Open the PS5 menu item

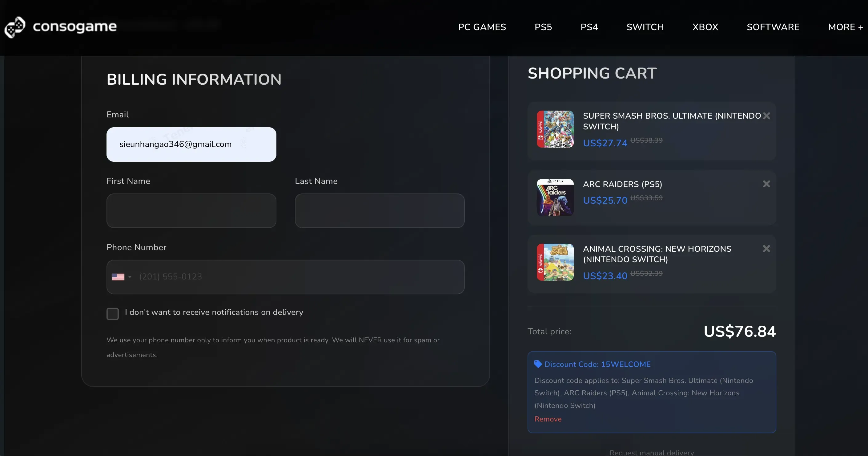(543, 27)
